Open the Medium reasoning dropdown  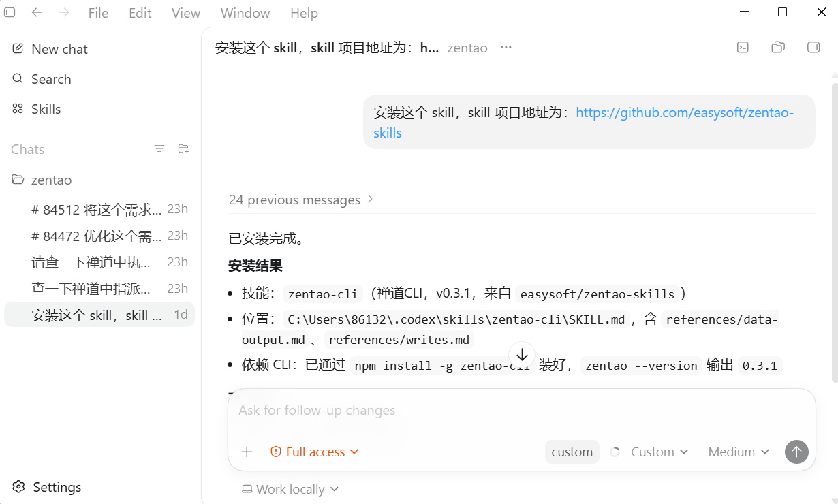click(739, 452)
